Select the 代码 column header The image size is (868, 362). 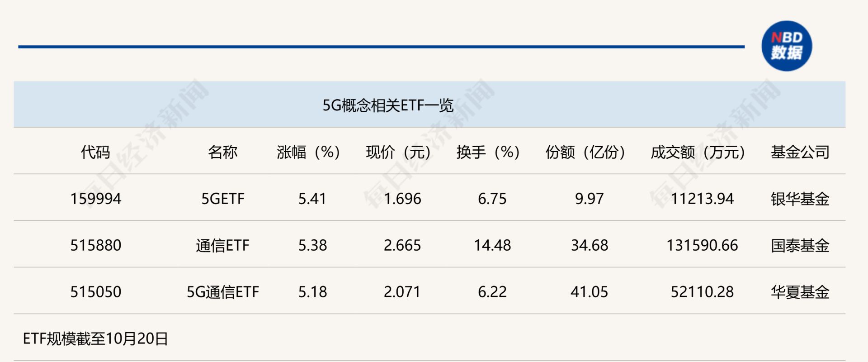[95, 152]
